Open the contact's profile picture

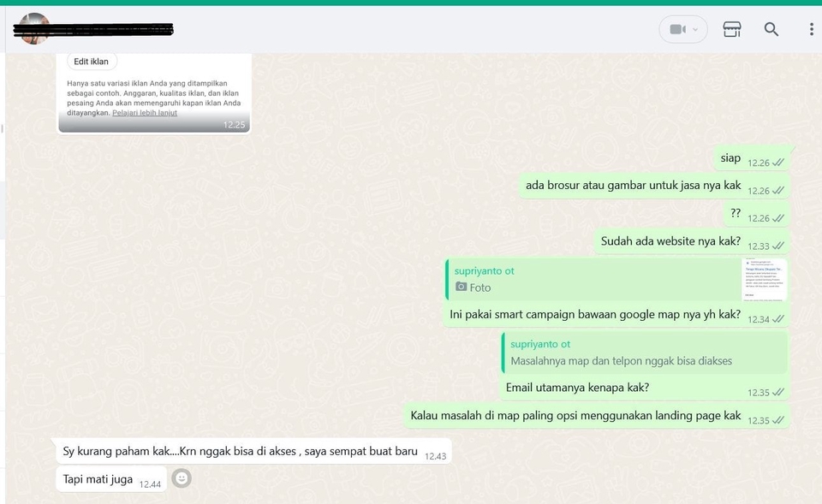pyautogui.click(x=33, y=29)
